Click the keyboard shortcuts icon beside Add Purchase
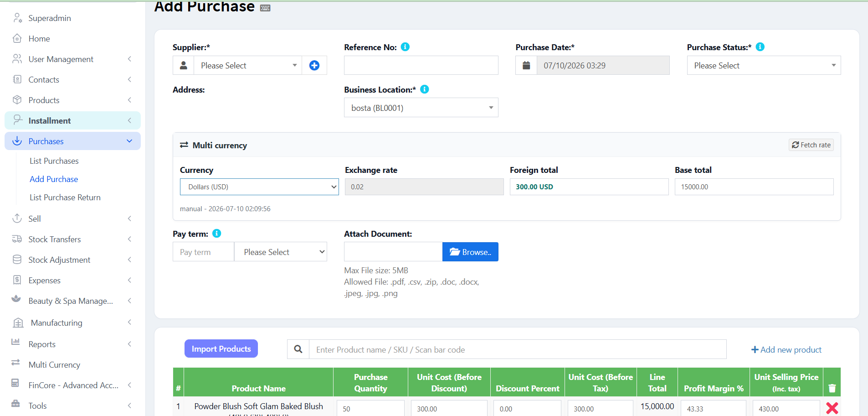This screenshot has height=416, width=868. click(265, 8)
